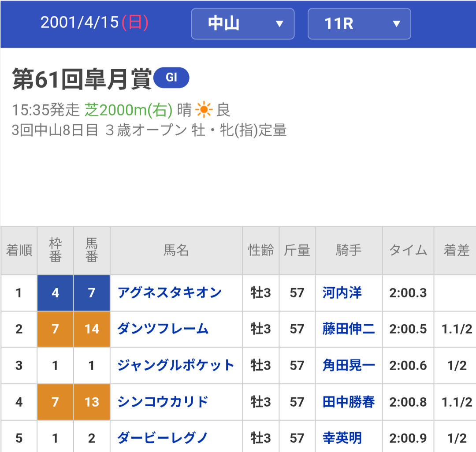Open horse ダンツフレーム details
The height and width of the screenshot is (452, 476).
coord(163,329)
